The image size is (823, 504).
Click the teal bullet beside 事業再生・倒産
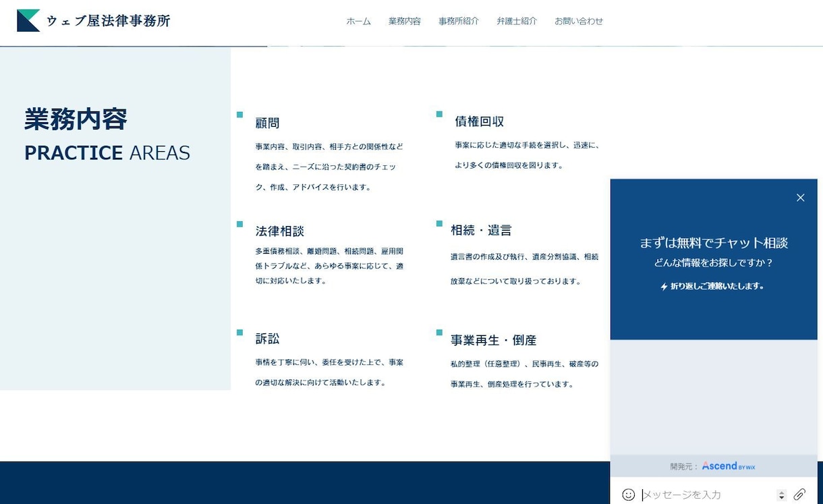[439, 333]
